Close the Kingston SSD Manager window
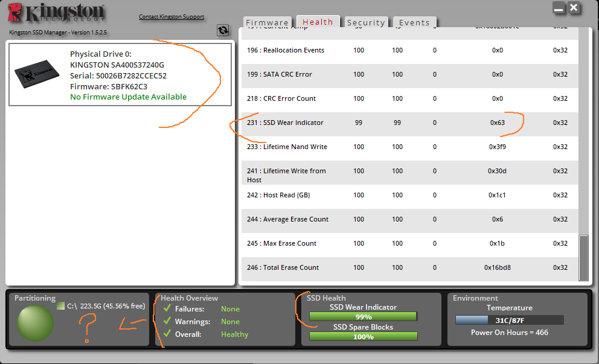Screen dimensions: 599x364 574,8
